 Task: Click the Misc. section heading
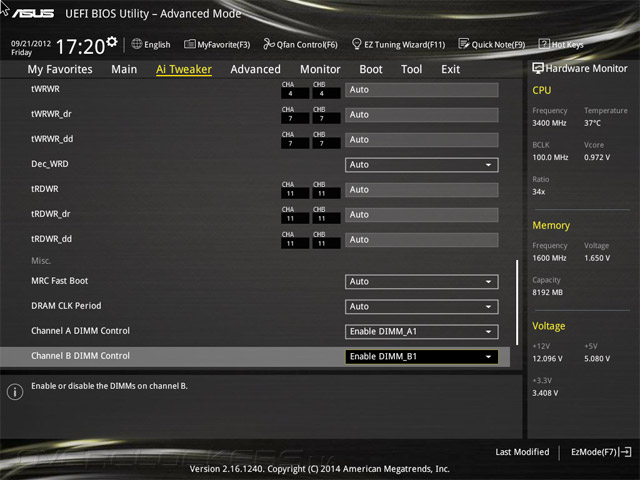point(41,261)
